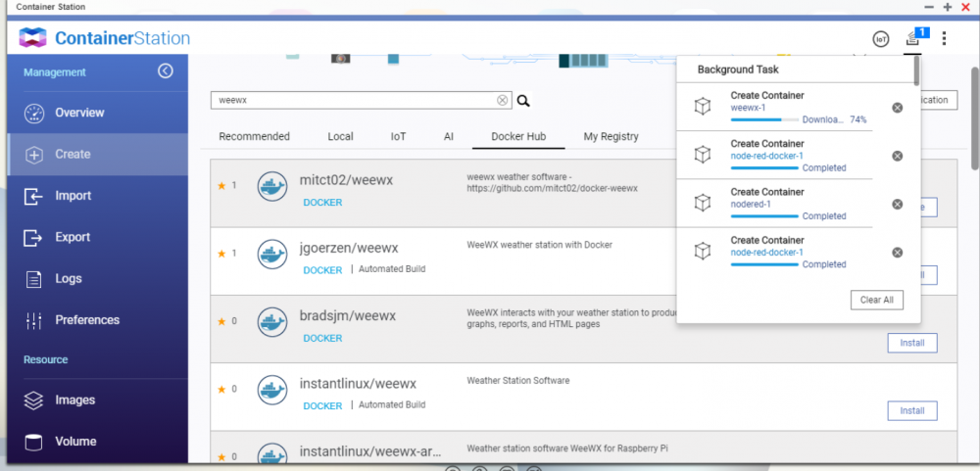Switch to the My Registry tab
The image size is (980, 471).
point(612,136)
